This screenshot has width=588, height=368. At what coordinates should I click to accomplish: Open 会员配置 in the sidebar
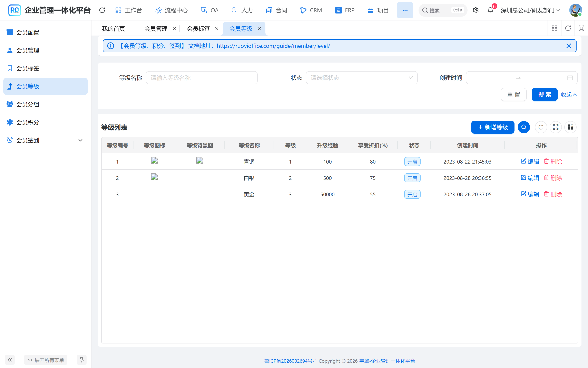click(46, 32)
